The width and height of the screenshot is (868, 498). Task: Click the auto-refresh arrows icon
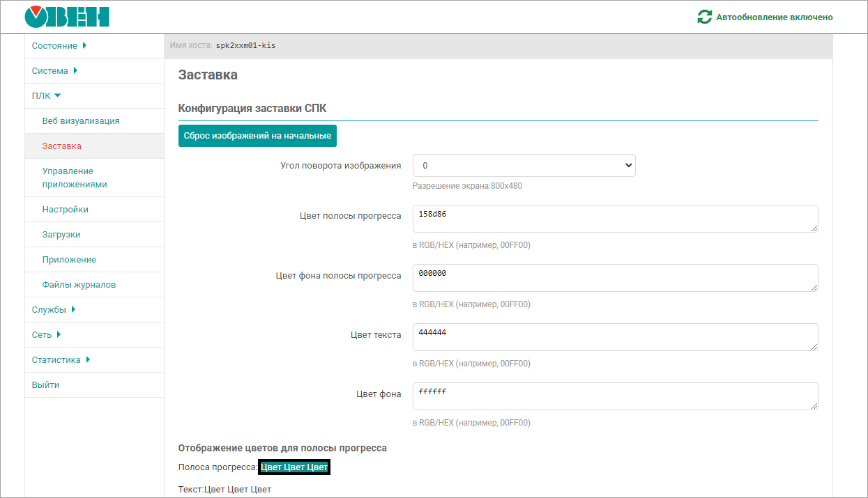[704, 17]
